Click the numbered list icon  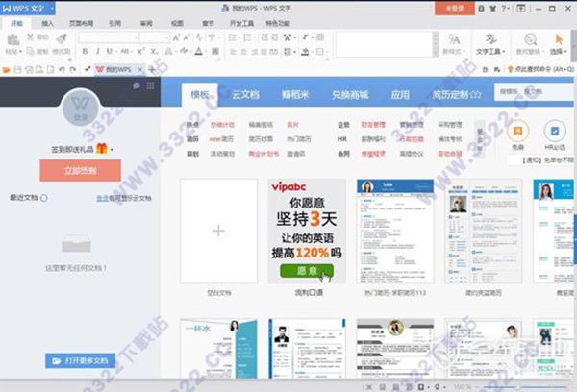[x=247, y=37]
